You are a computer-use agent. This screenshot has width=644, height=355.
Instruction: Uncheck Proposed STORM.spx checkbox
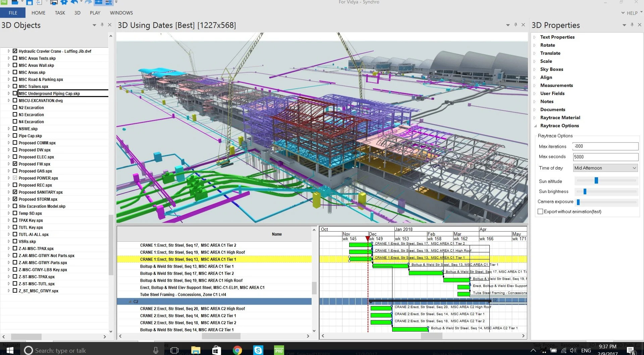(x=15, y=199)
